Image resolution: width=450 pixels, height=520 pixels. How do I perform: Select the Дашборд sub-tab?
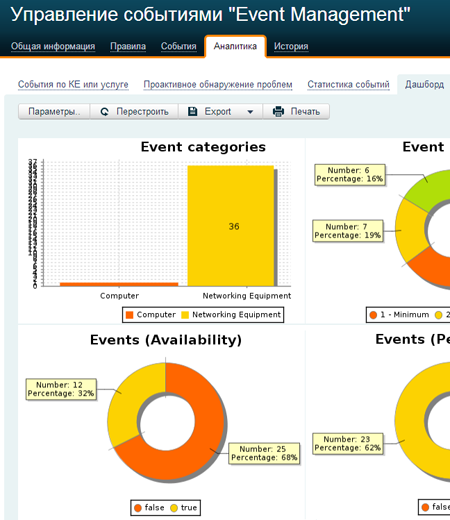(424, 84)
